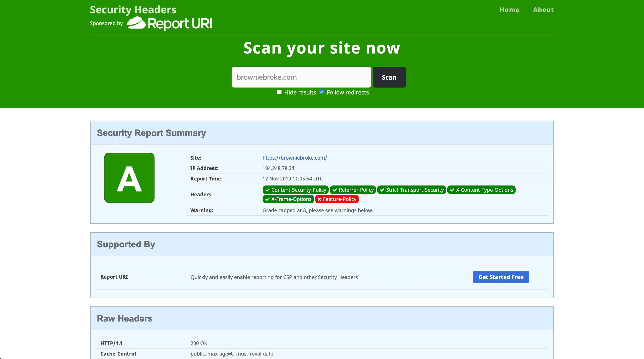Click the Security Headers title link

tap(133, 10)
